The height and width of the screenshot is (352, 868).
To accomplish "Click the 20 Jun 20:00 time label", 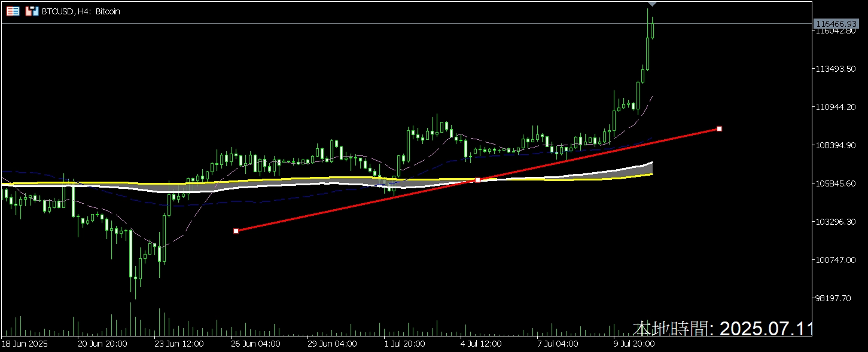I will point(102,344).
